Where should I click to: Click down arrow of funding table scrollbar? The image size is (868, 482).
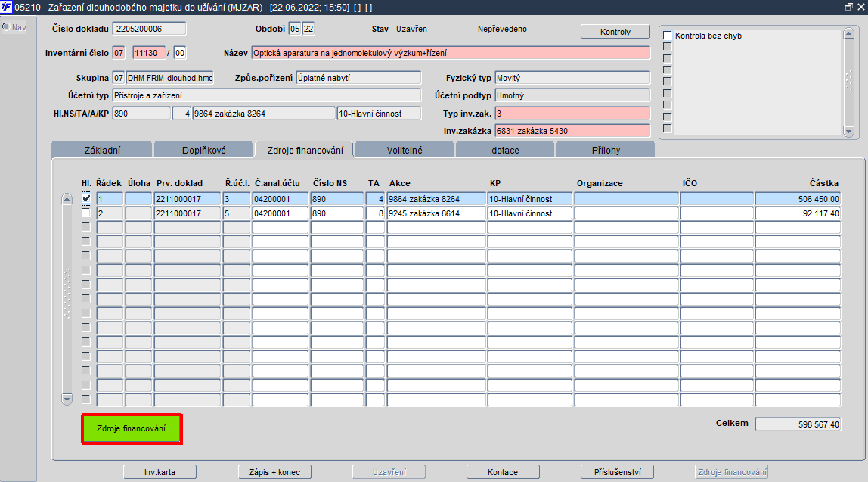click(x=67, y=399)
